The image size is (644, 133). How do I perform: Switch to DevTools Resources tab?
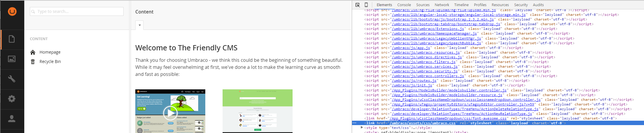click(x=500, y=5)
